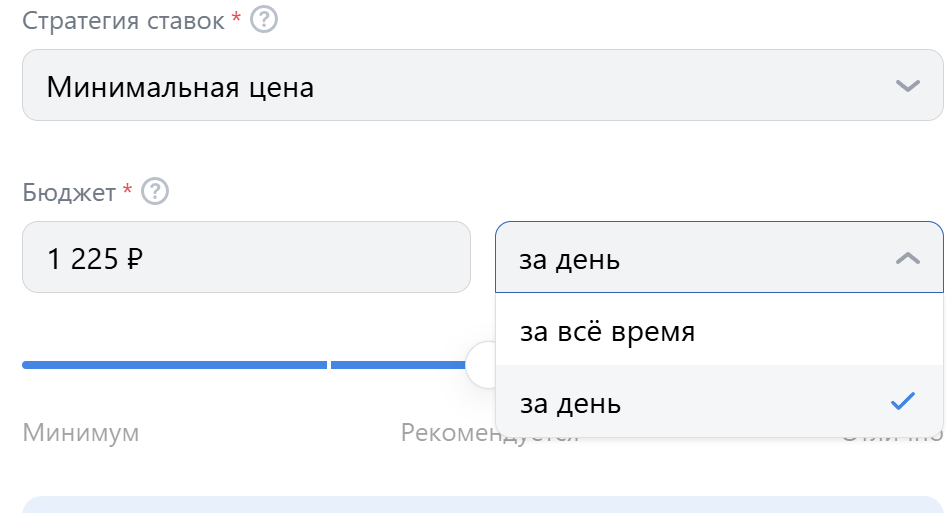The height and width of the screenshot is (513, 946).
Task: Choose за день option in opened list
Action: pos(571,404)
